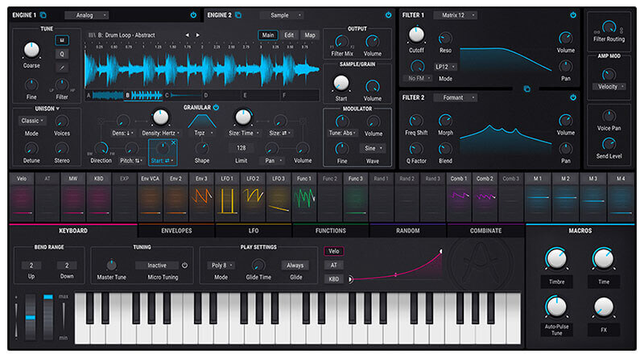The image size is (644, 358).
Task: Select sample slot A
Action: click(105, 95)
